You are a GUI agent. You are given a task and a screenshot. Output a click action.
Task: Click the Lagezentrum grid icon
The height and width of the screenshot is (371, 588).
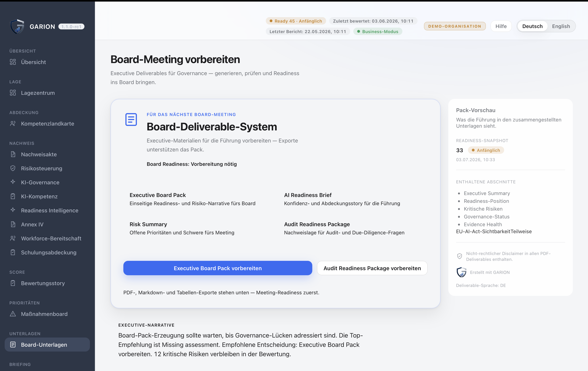(x=13, y=93)
